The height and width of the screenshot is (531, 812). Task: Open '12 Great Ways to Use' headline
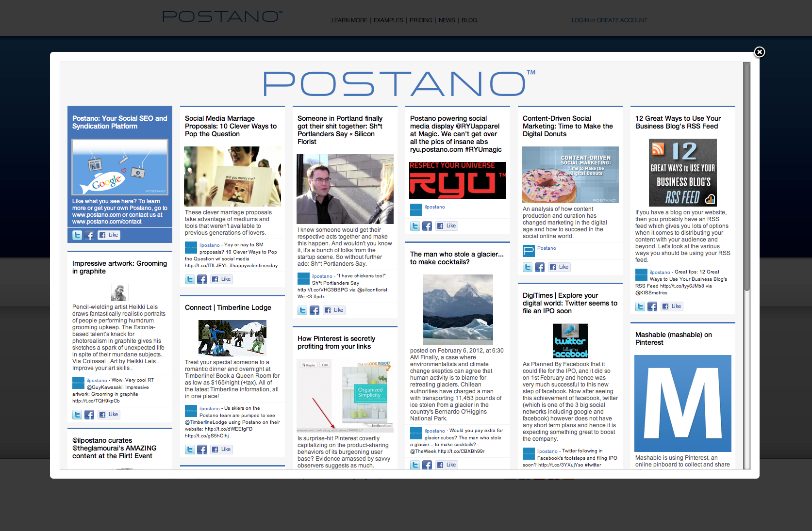pos(678,122)
